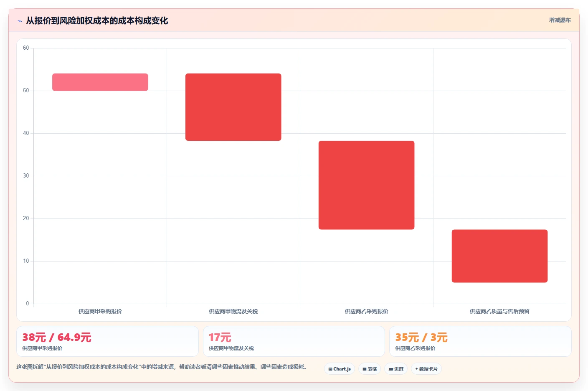Click the y-axis value 30
Image resolution: width=588 pixels, height=391 pixels.
26,176
